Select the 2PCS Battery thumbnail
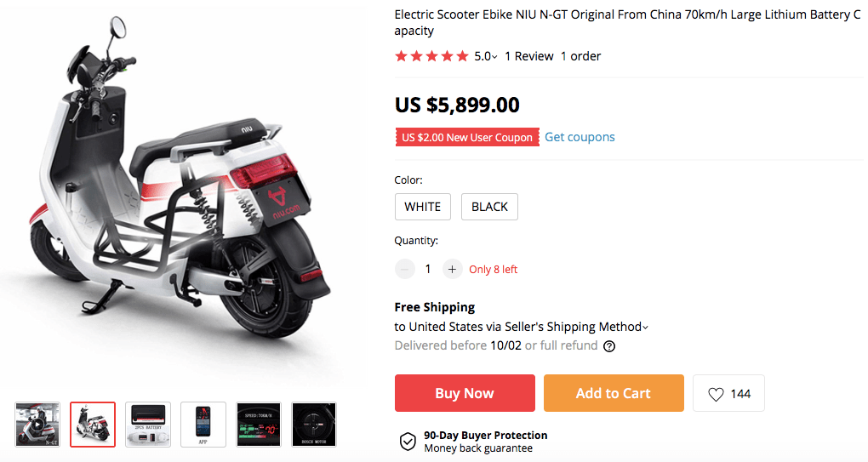Image resolution: width=868 pixels, height=462 pixels. pos(148,424)
